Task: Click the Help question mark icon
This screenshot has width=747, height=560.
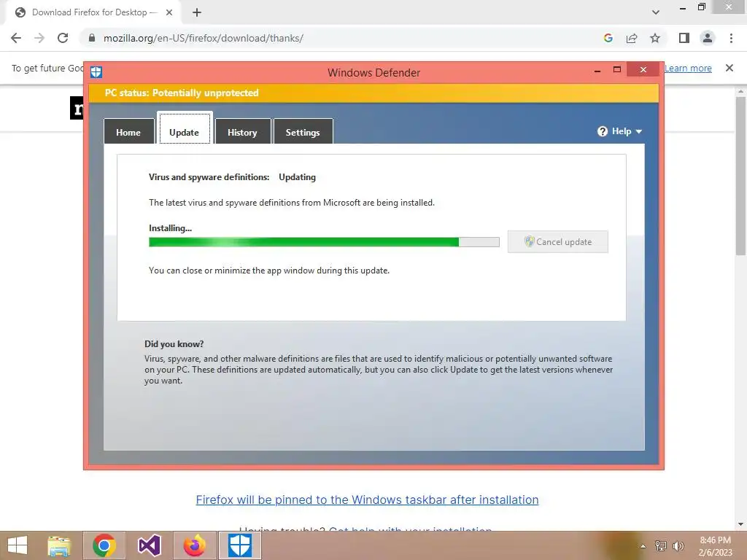Action: (602, 131)
